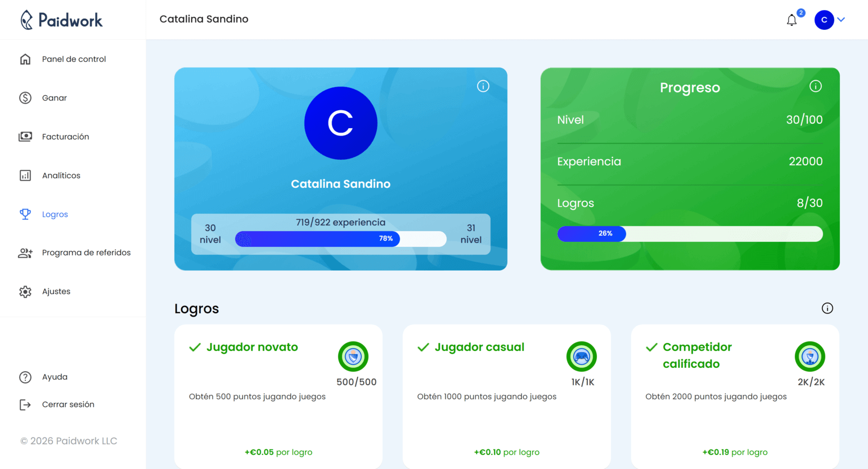Open the Ganar menu item
This screenshot has width=868, height=469.
pyautogui.click(x=53, y=97)
